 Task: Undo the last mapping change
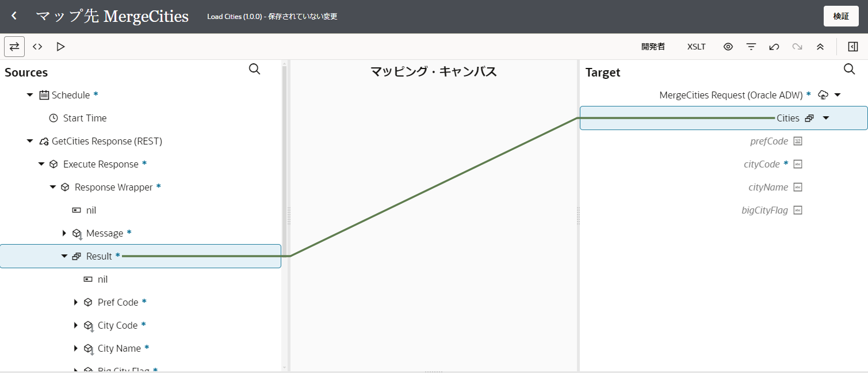[x=774, y=47]
